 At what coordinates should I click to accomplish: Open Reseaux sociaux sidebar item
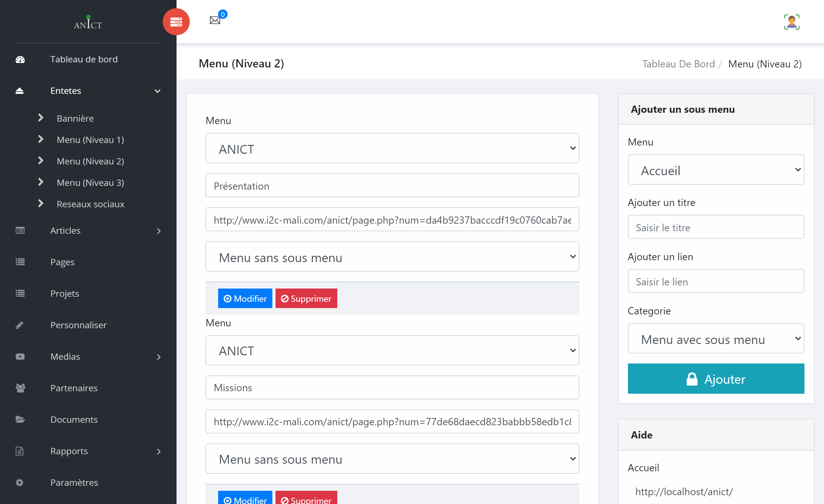(90, 204)
